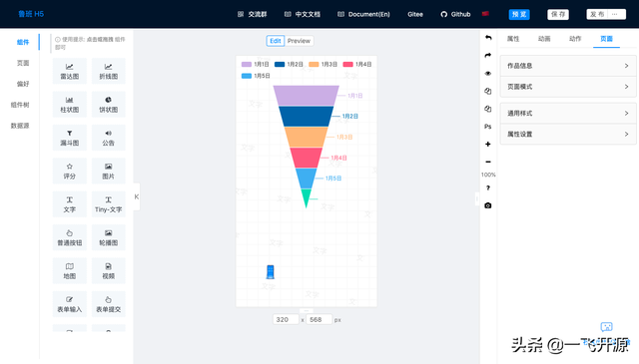Image resolution: width=639 pixels, height=364 pixels.
Task: Click the camera screenshot icon
Action: point(488,205)
